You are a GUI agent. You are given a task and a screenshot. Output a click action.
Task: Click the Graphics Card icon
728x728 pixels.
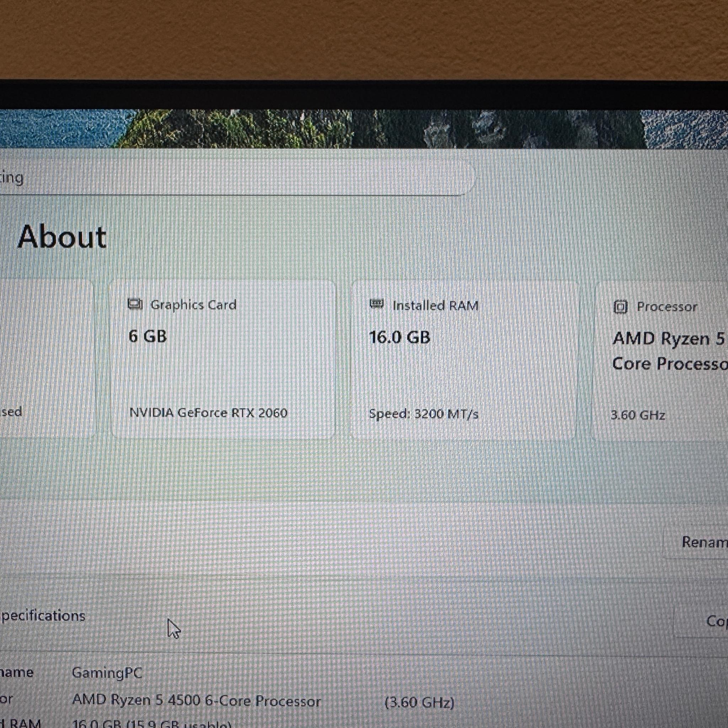coord(135,304)
